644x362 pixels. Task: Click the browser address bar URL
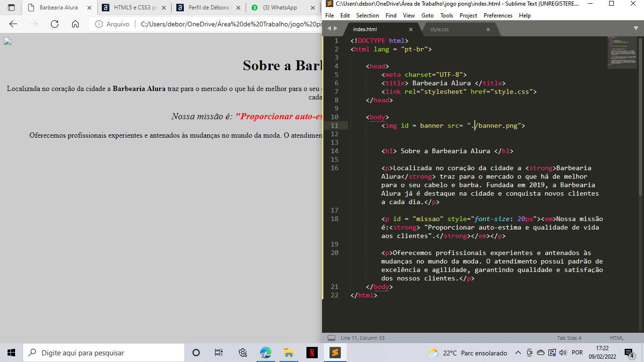(x=231, y=24)
